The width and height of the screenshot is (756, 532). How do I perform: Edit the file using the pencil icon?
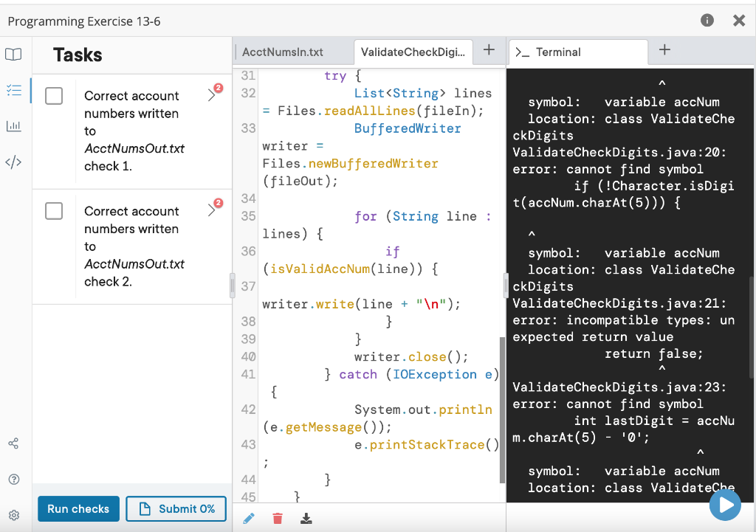249,518
